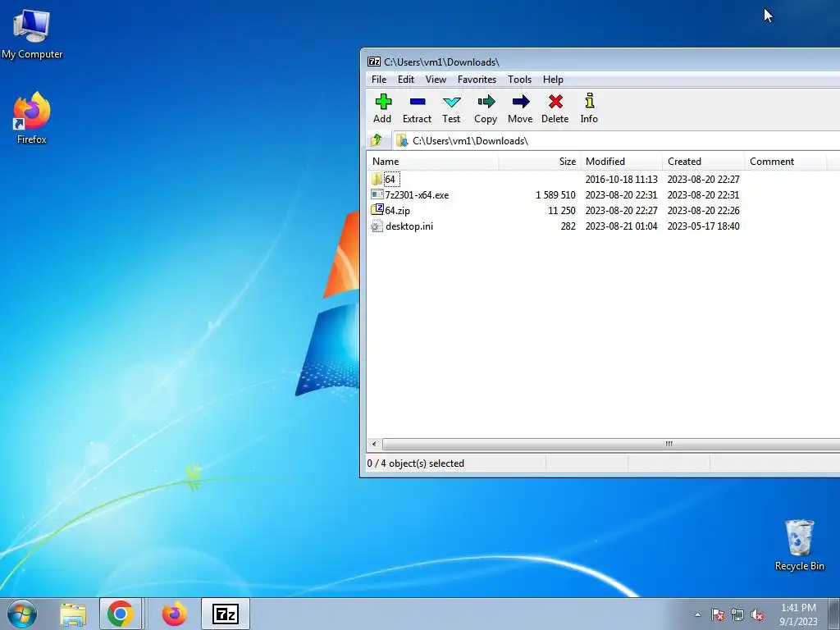Select the 64 folder icon
Image resolution: width=840 pixels, height=630 pixels.
[x=377, y=179]
